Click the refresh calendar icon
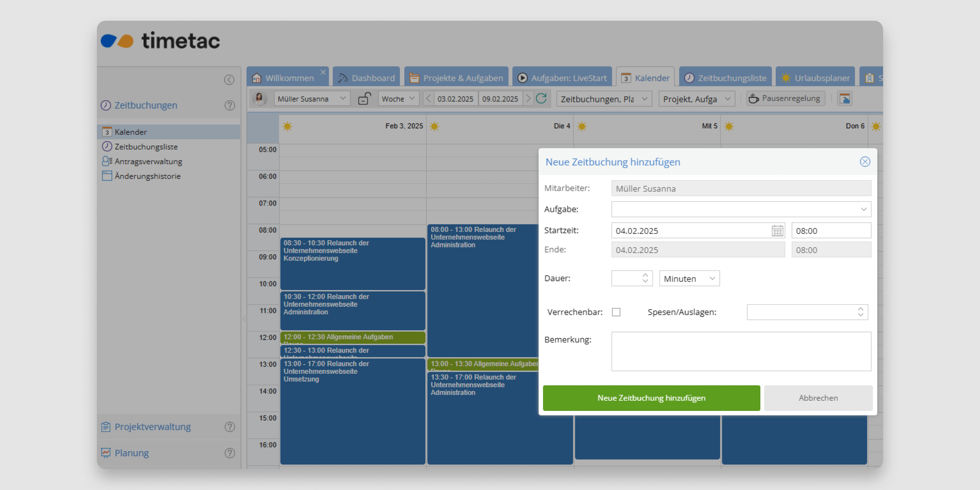 pyautogui.click(x=541, y=98)
